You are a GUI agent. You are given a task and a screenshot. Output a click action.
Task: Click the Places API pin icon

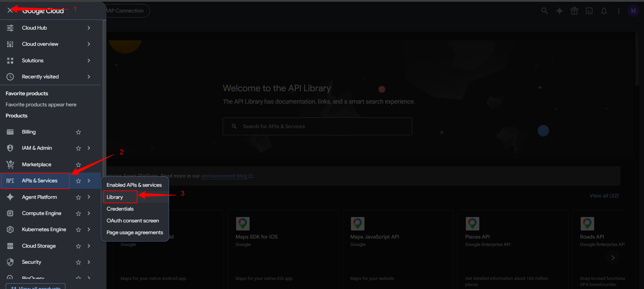coord(472,223)
